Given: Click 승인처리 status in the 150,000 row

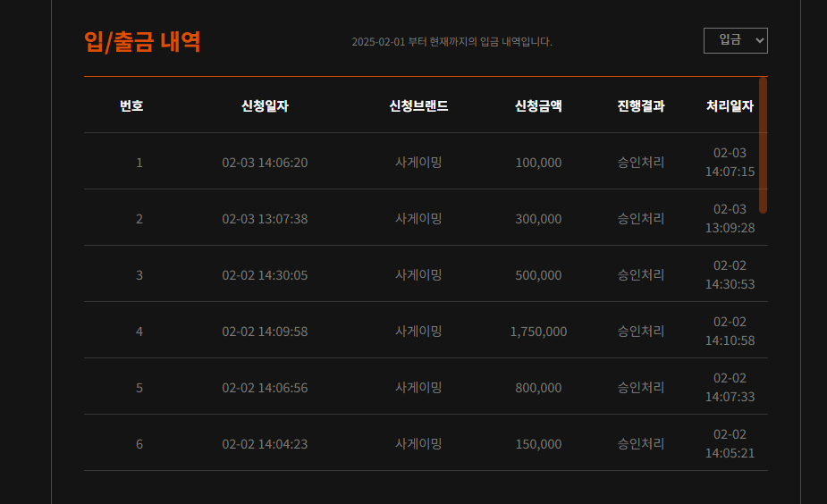Looking at the screenshot, I should 641,444.
